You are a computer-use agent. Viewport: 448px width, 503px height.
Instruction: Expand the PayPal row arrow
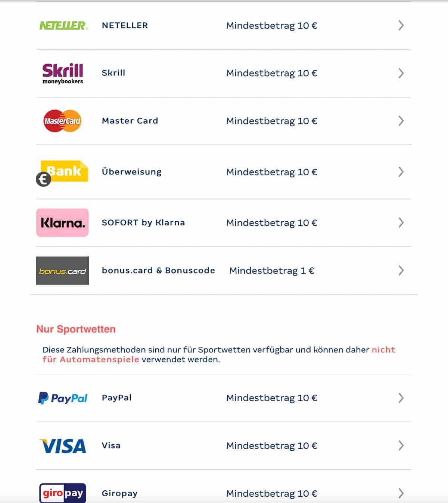[401, 398]
